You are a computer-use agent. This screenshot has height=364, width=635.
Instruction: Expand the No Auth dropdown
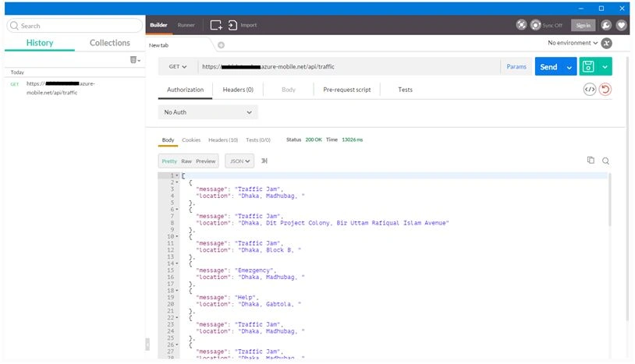click(x=208, y=112)
